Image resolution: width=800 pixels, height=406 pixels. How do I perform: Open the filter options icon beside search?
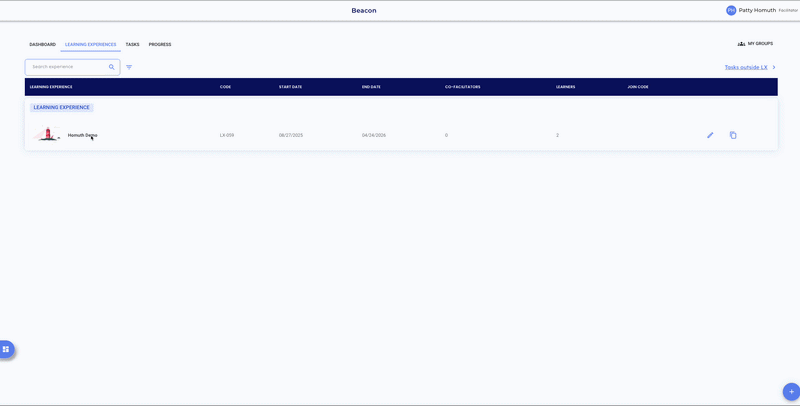(x=129, y=67)
